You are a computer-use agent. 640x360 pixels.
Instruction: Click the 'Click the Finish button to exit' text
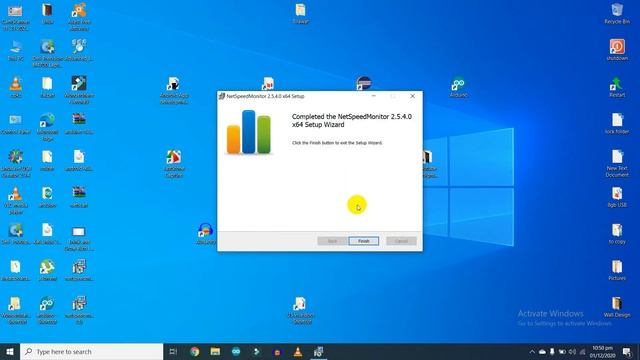pos(337,143)
